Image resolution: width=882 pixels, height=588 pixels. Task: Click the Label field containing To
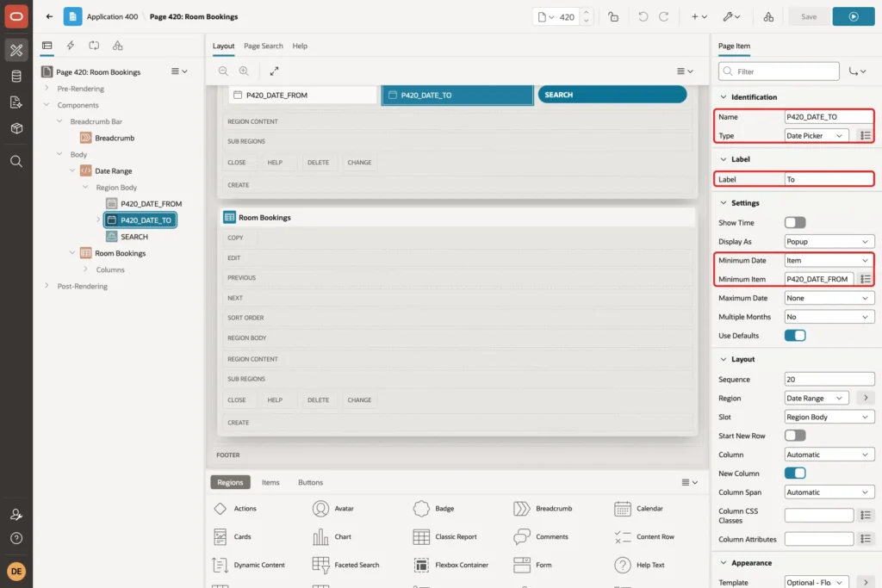tap(829, 179)
